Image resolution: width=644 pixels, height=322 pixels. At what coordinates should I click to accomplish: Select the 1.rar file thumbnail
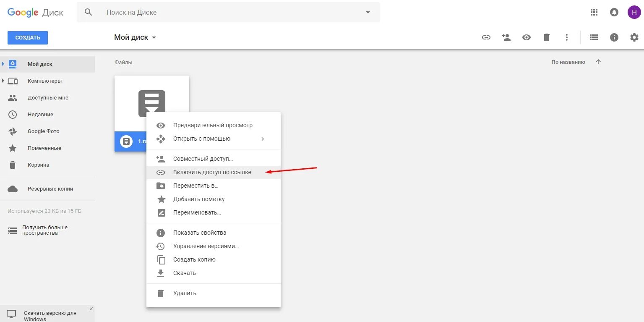tap(152, 103)
